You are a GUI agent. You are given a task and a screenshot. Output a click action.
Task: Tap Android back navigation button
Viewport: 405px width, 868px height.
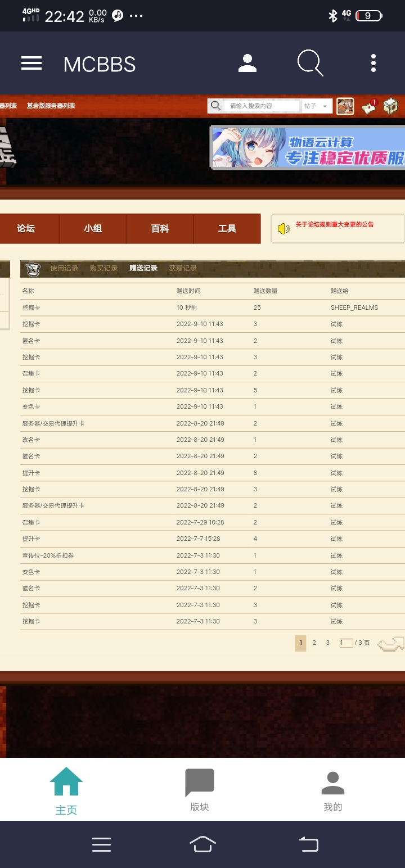308,844
